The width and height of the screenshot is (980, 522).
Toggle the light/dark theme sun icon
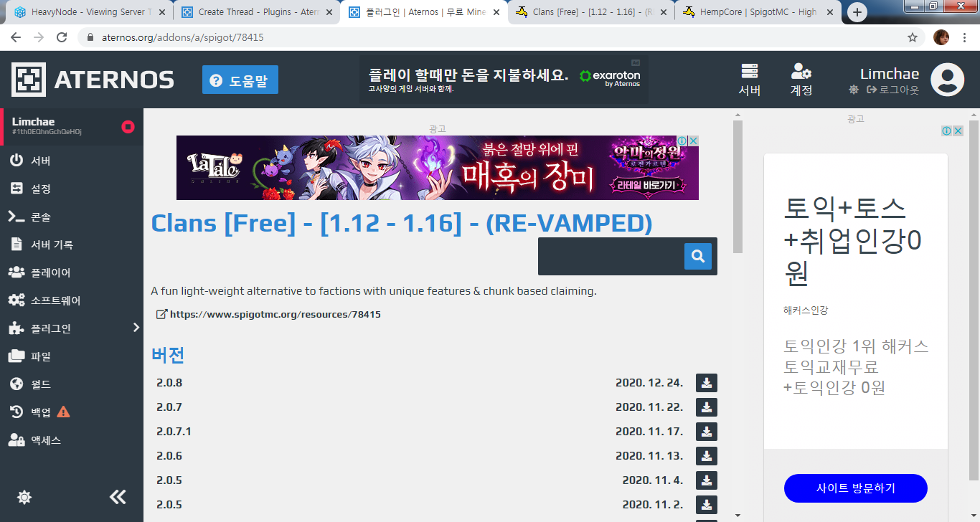tap(24, 497)
